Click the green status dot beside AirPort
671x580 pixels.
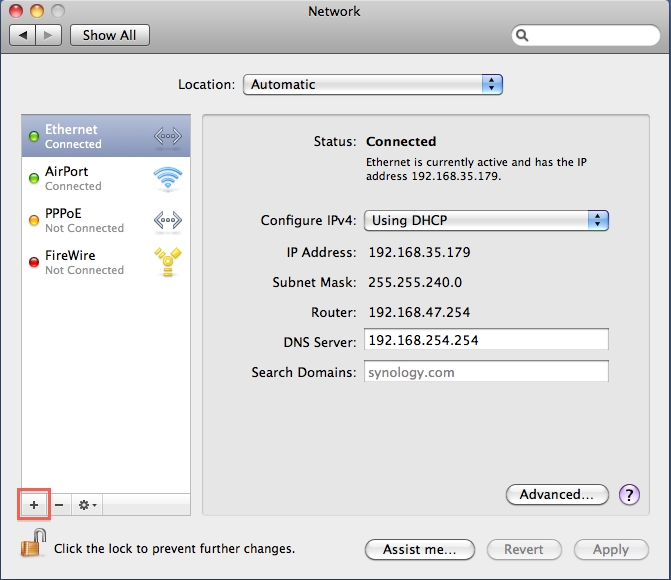(34, 178)
